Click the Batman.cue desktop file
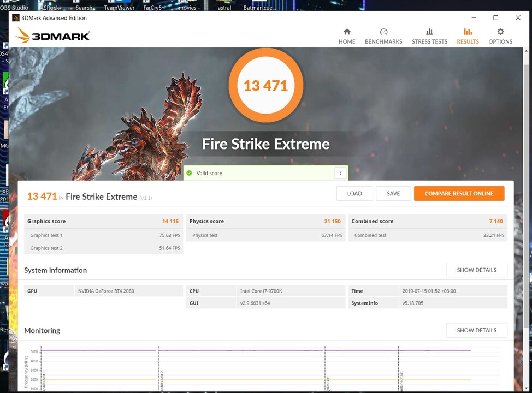 (259, 6)
